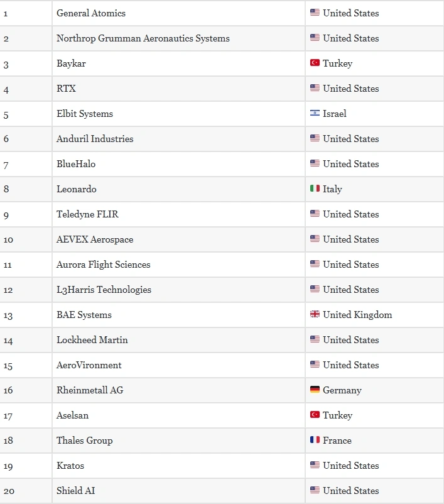Click the Kratos company name
The width and height of the screenshot is (444, 504).
(70, 466)
